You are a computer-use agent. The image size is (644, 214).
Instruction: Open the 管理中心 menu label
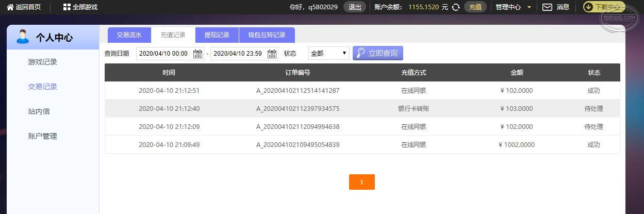point(508,7)
